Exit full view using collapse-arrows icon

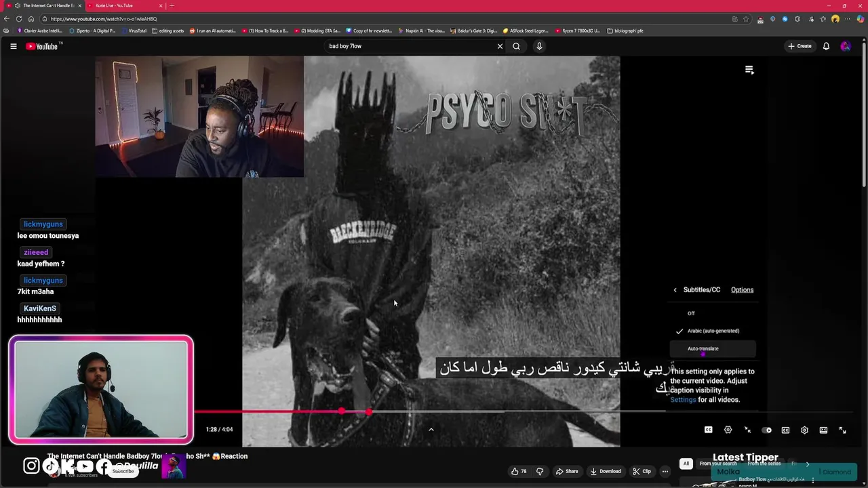click(747, 430)
